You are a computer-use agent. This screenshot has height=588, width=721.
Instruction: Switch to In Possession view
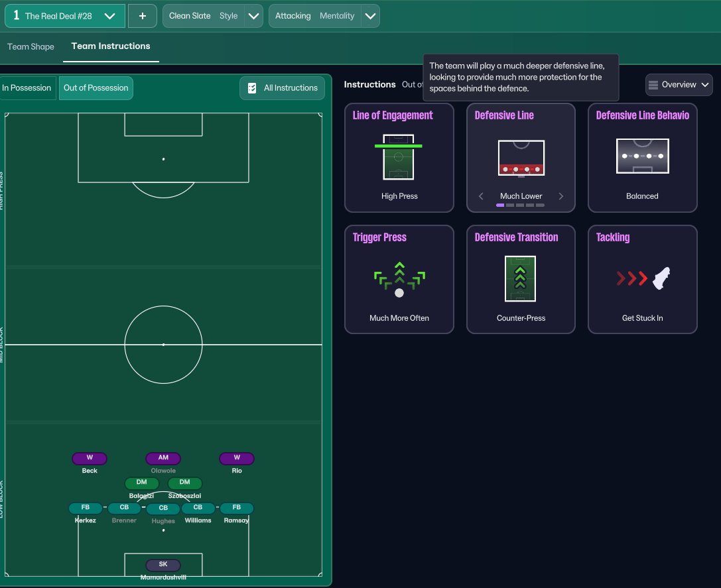coord(27,88)
